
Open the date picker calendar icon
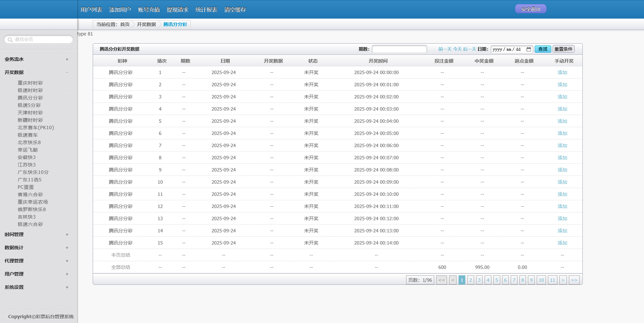529,49
